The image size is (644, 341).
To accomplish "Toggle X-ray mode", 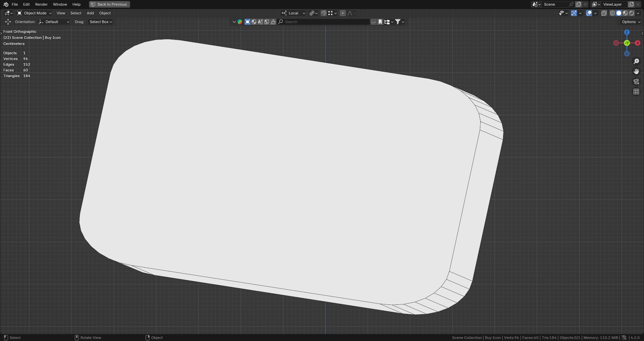I will (604, 13).
